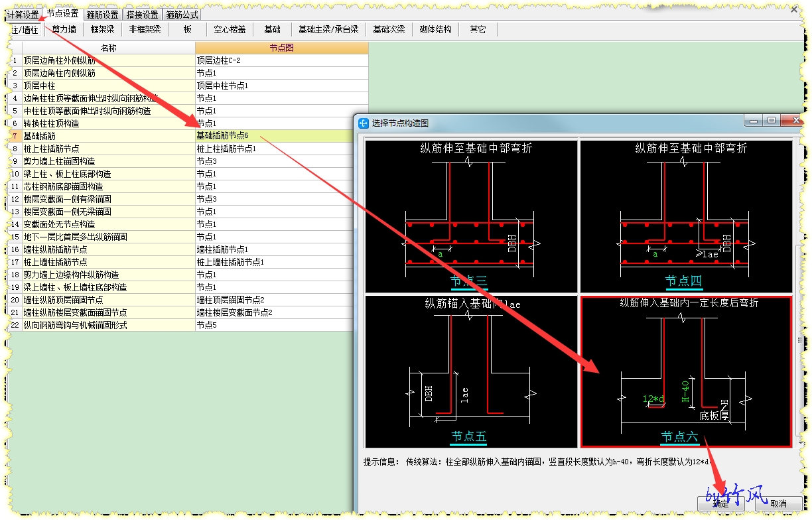Select row 顶层中柱
The height and width of the screenshot is (520, 812).
tap(109, 86)
